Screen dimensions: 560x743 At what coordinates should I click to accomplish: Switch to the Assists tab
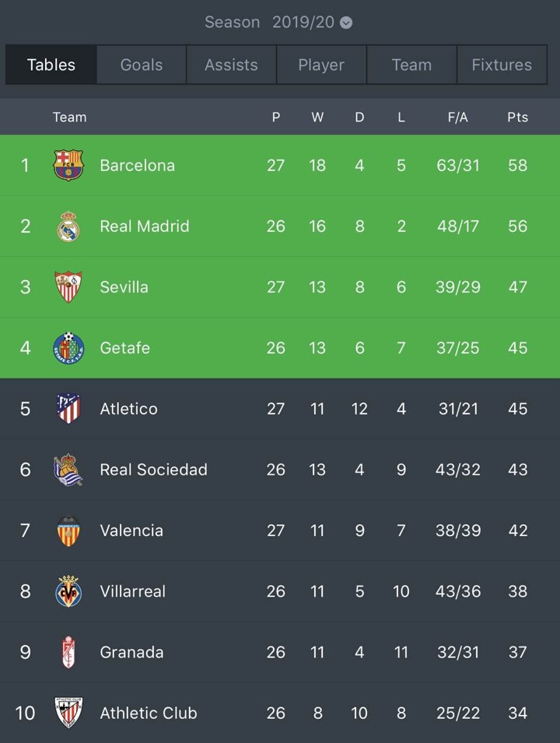pyautogui.click(x=231, y=65)
